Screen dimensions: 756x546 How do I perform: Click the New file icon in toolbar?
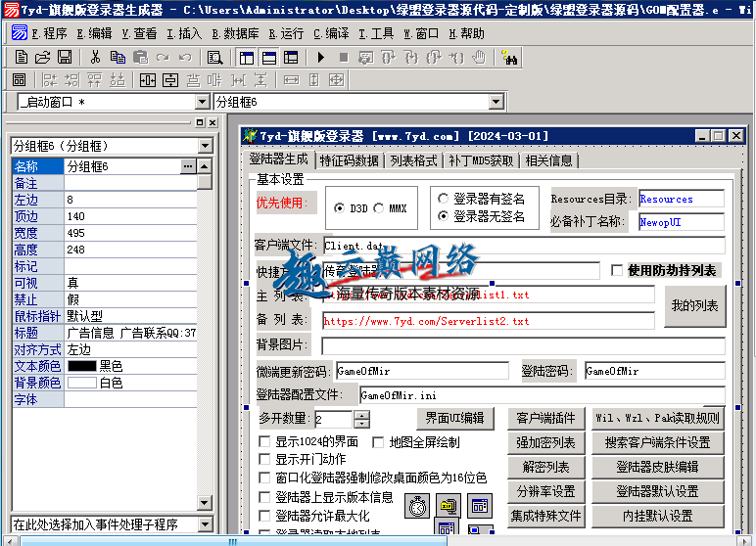coord(20,58)
